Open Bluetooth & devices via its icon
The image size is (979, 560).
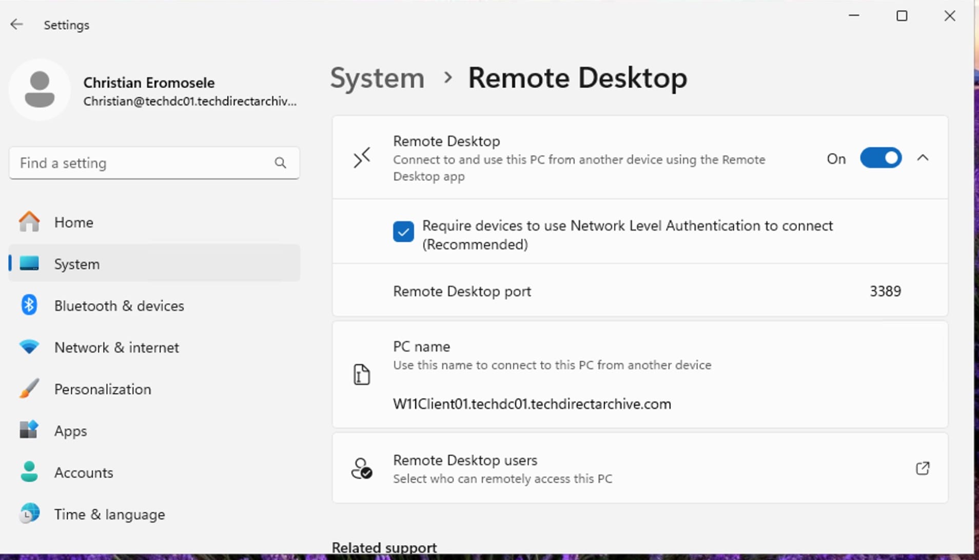(29, 305)
